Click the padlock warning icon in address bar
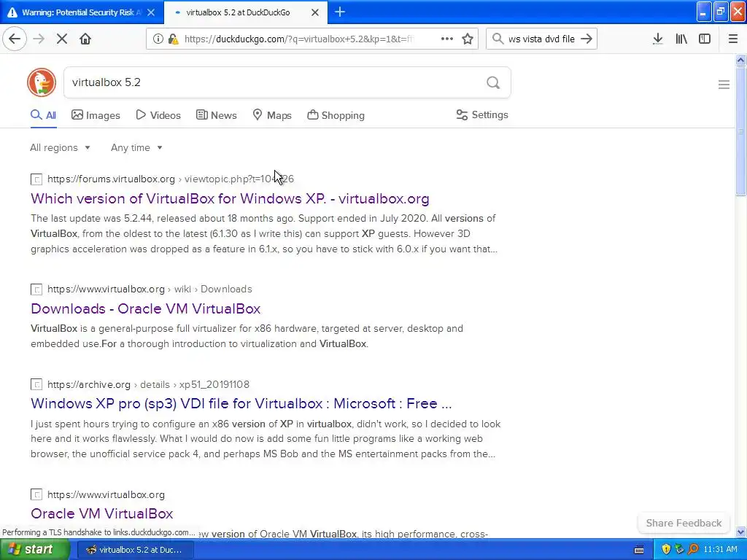This screenshot has height=560, width=747. click(174, 39)
